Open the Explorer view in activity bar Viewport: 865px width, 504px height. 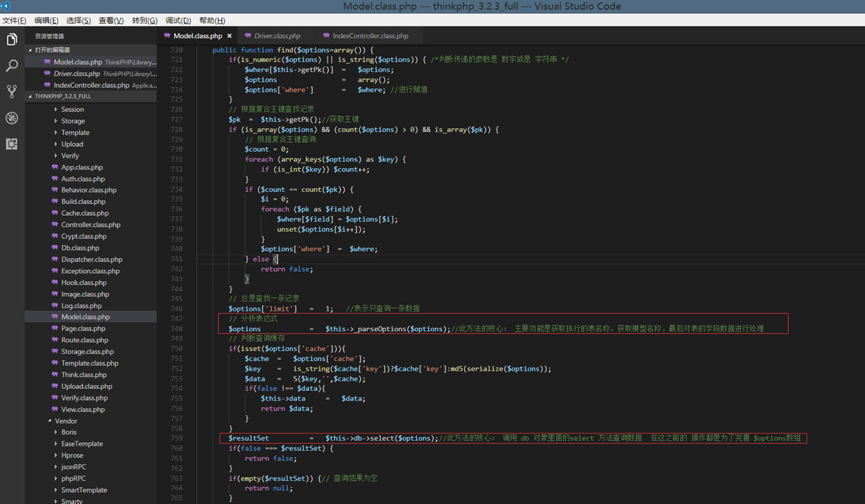pos(12,40)
